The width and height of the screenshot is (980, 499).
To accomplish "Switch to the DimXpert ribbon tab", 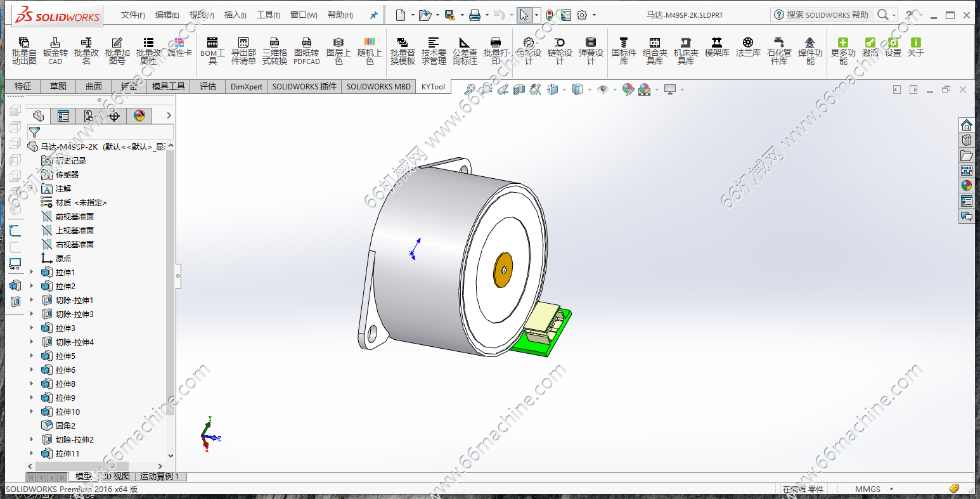I will (247, 86).
